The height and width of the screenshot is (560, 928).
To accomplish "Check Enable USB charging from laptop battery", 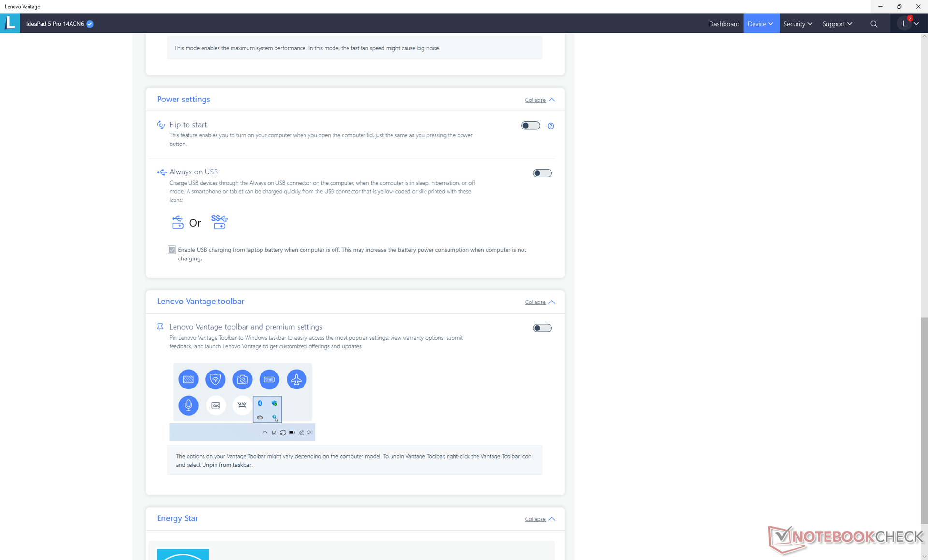I will coord(172,250).
